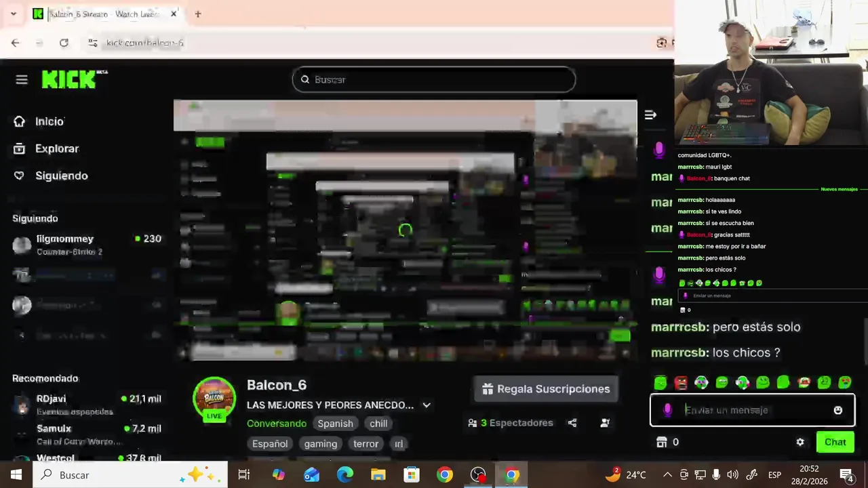Click the stream video player
868x488 pixels.
point(406,230)
